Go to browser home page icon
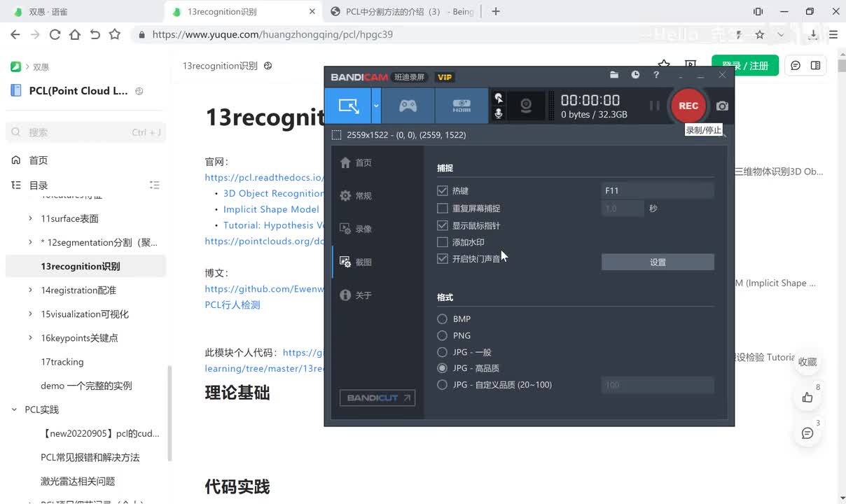The height and width of the screenshot is (504, 846). 75,34
